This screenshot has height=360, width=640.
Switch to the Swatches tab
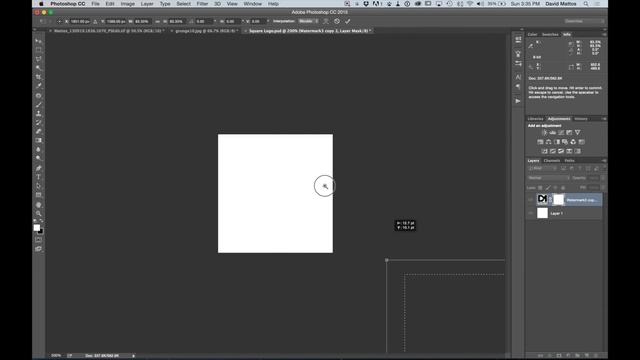(x=550, y=34)
